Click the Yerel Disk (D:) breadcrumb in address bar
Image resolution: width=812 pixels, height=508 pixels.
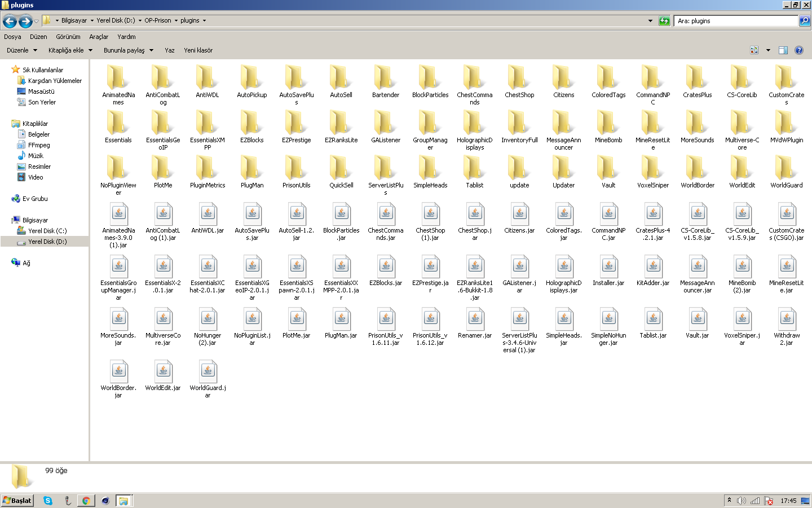pyautogui.click(x=116, y=20)
